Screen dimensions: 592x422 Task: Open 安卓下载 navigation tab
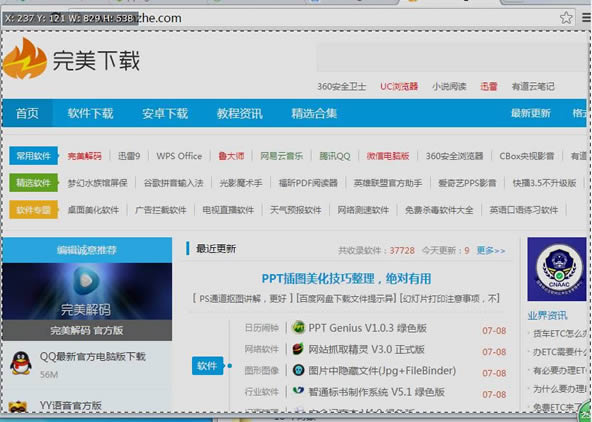point(165,113)
